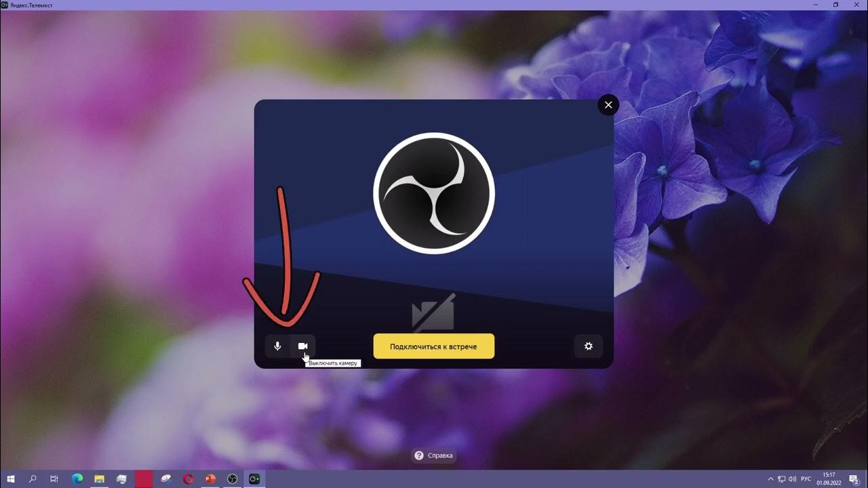This screenshot has width=868, height=488.
Task: Expand hidden system tray icons
Action: 770,479
